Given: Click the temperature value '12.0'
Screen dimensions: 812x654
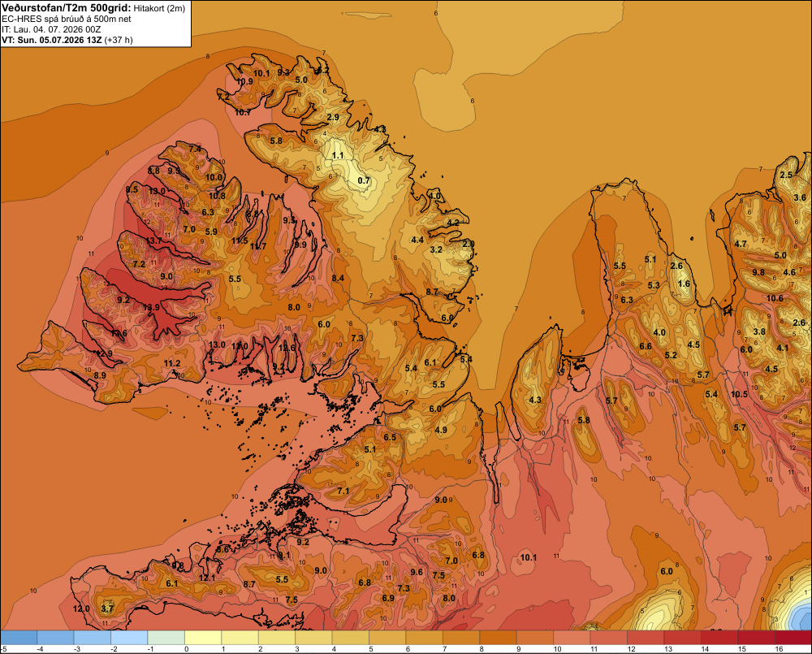Looking at the screenshot, I should click(x=81, y=609).
